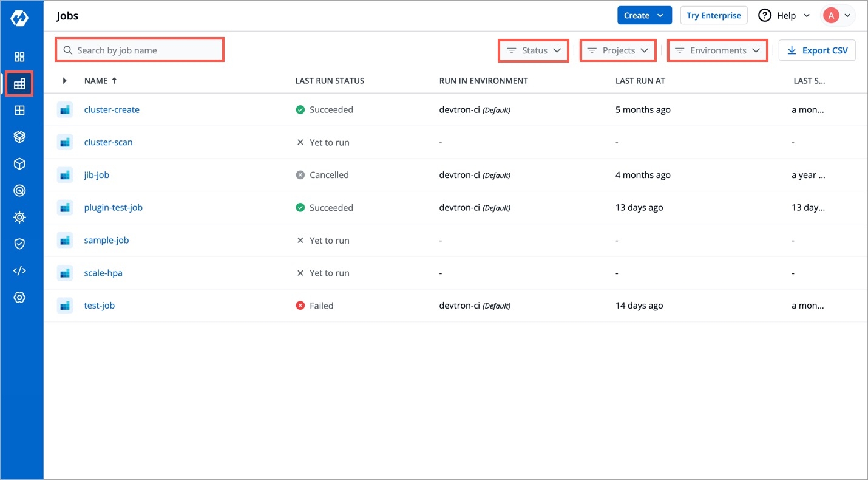The width and height of the screenshot is (868, 480).
Task: Open the Projects filter dropdown
Action: point(618,50)
